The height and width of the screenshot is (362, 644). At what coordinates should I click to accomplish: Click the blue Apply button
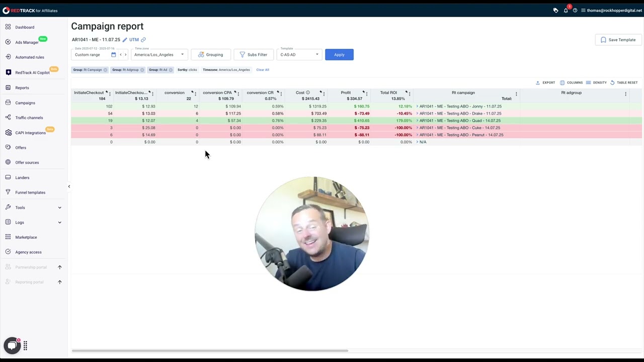339,54
